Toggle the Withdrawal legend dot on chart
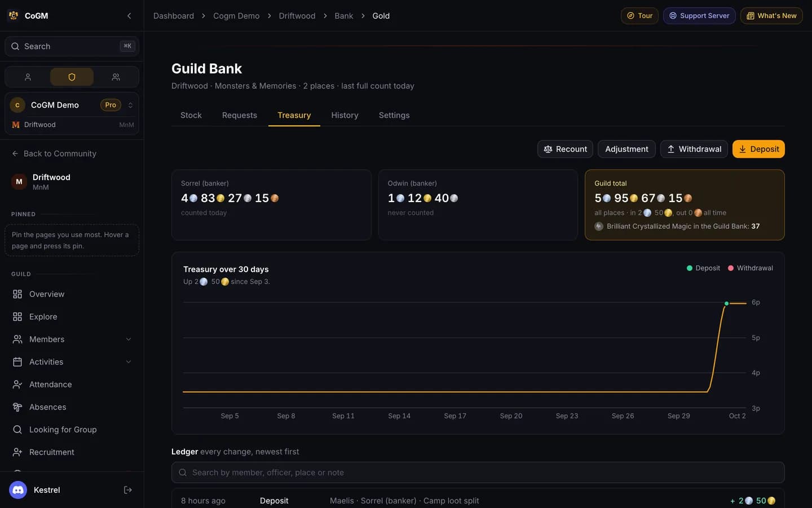812x508 pixels. coord(731,268)
